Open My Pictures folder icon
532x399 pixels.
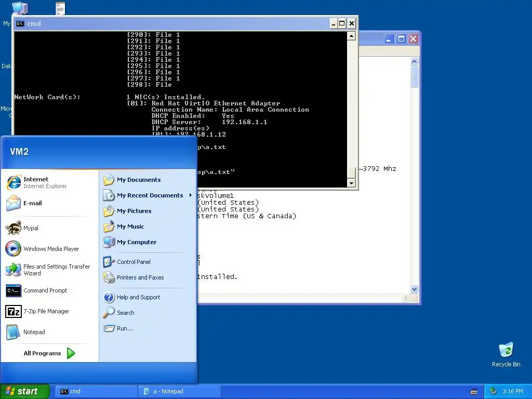[109, 211]
